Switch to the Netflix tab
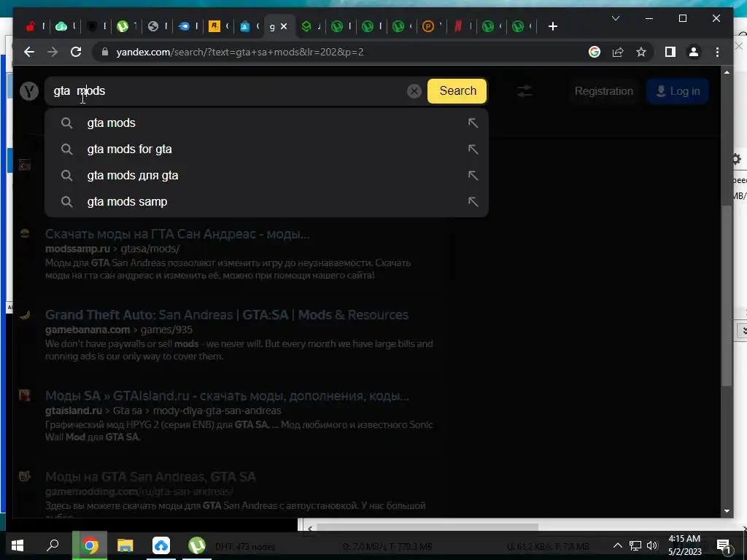Image resolution: width=747 pixels, height=560 pixels. point(458,26)
